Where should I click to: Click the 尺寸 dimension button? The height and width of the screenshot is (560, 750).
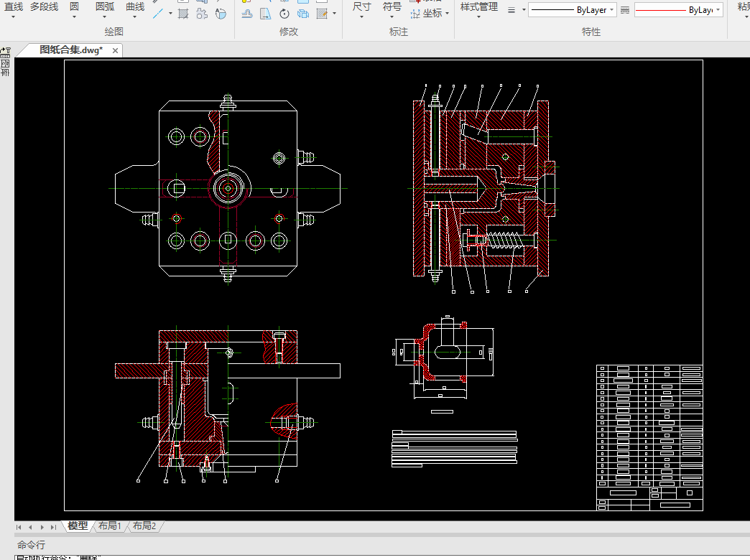[362, 6]
